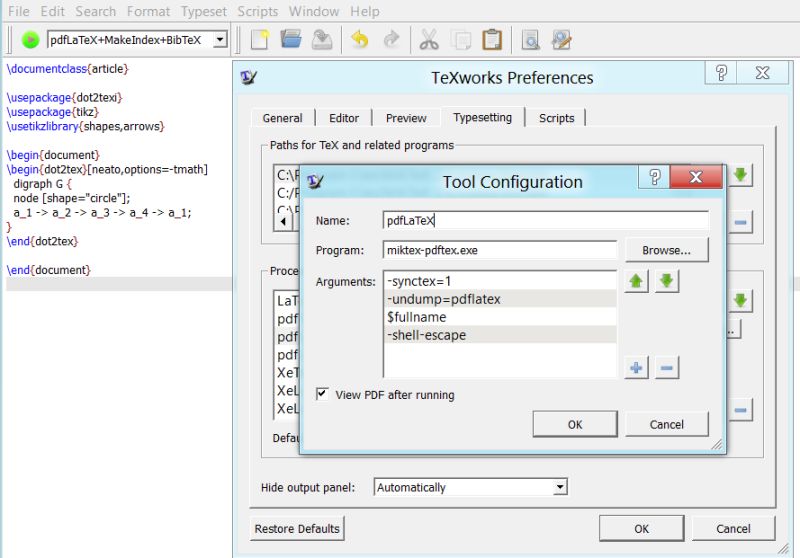Move processing tool down in Preferences
This screenshot has width=800, height=558.
coord(740,300)
